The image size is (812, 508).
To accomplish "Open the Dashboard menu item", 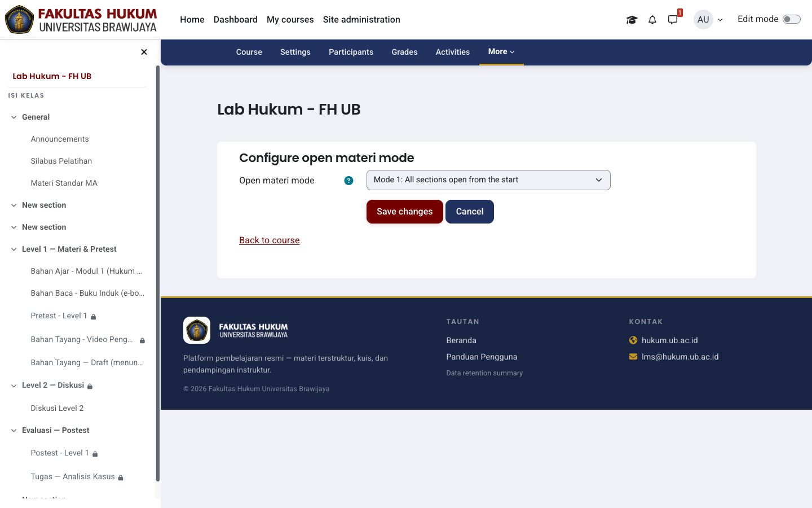I will coord(236,19).
